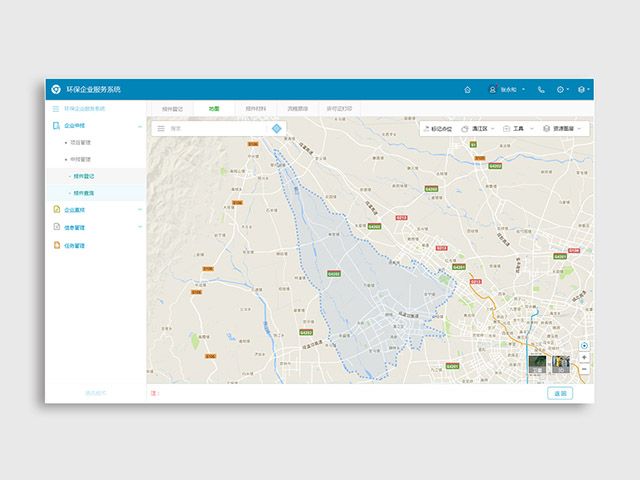640x480 pixels.
Task: Zoom out with the map minus button
Action: point(584,369)
